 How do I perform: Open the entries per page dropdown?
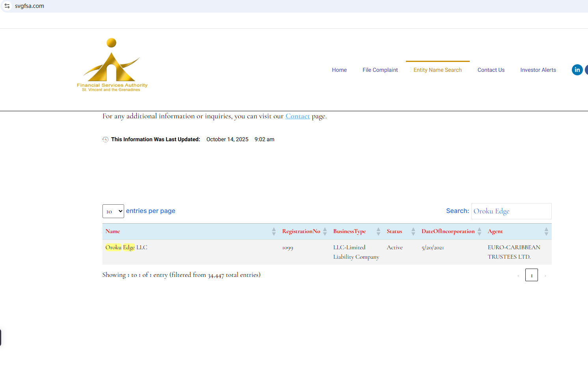(x=113, y=211)
